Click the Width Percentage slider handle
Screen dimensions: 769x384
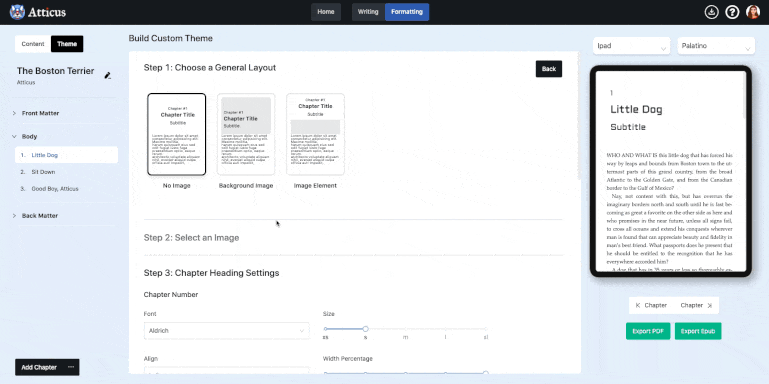(486, 374)
